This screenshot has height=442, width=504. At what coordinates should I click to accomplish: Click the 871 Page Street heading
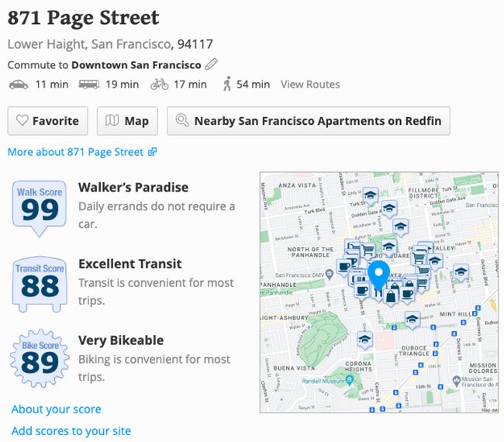[x=84, y=18]
